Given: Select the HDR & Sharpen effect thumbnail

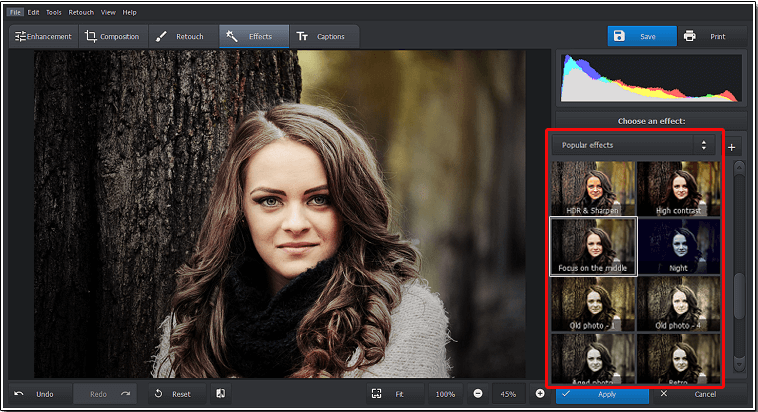Looking at the screenshot, I should [x=593, y=189].
